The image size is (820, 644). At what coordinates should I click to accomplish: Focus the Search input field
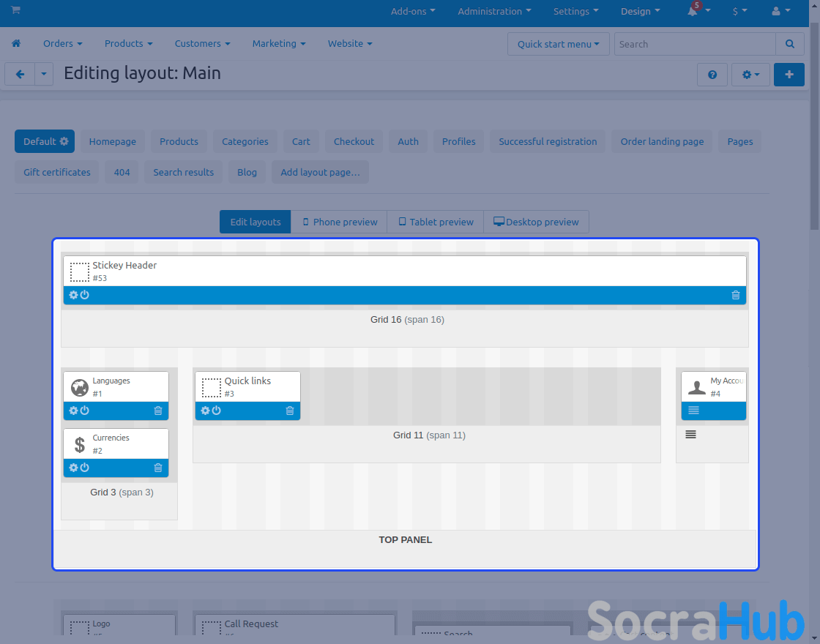(x=694, y=44)
